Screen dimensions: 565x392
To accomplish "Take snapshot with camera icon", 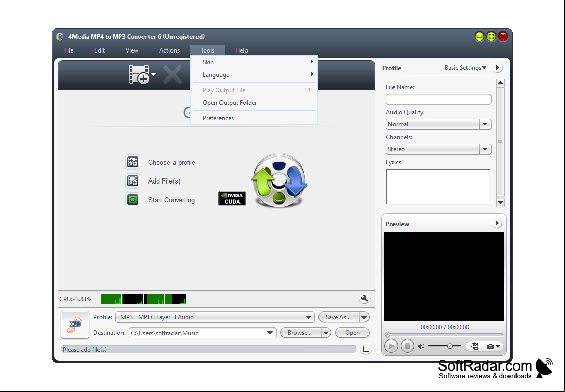I will click(490, 346).
